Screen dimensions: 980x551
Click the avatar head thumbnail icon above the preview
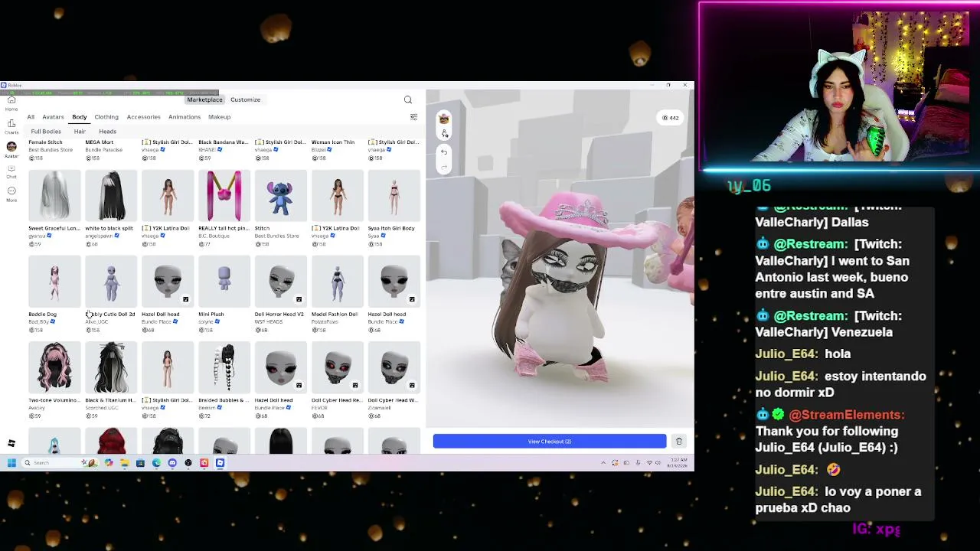[444, 119]
